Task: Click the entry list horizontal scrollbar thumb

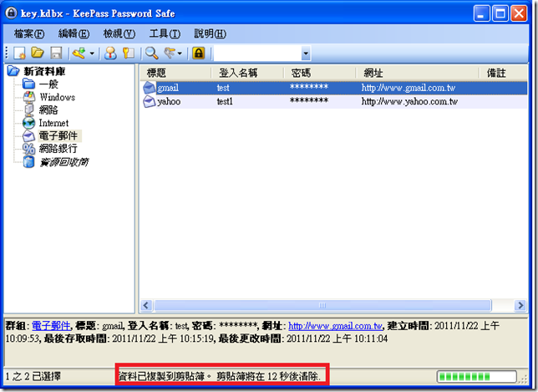Action: pyautogui.click(x=322, y=305)
